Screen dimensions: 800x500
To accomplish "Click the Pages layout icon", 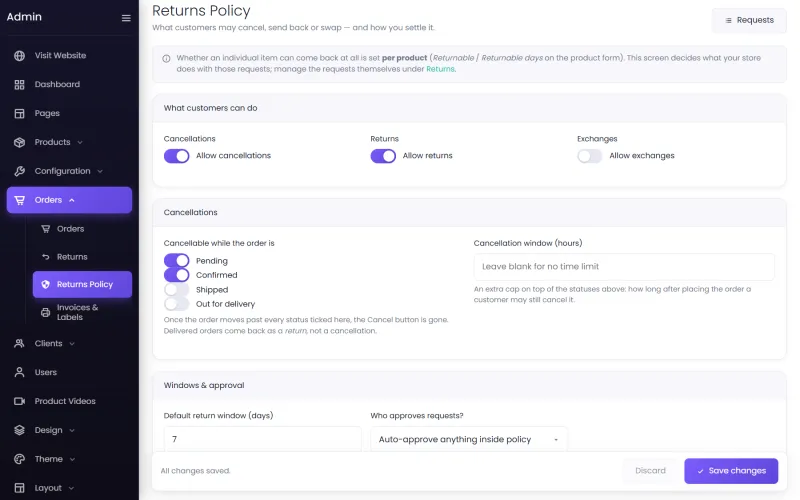I will [19, 113].
